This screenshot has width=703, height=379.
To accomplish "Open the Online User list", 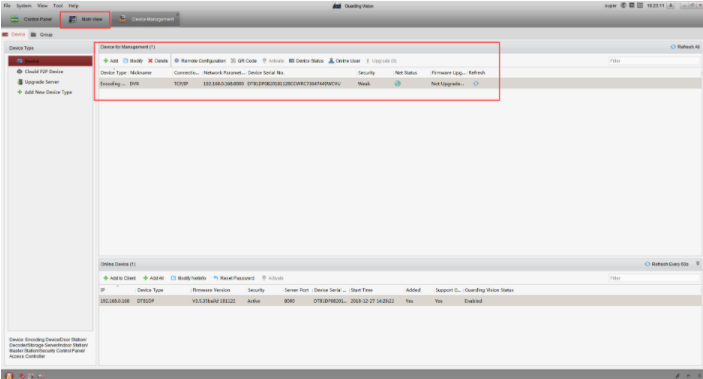I will pyautogui.click(x=344, y=61).
